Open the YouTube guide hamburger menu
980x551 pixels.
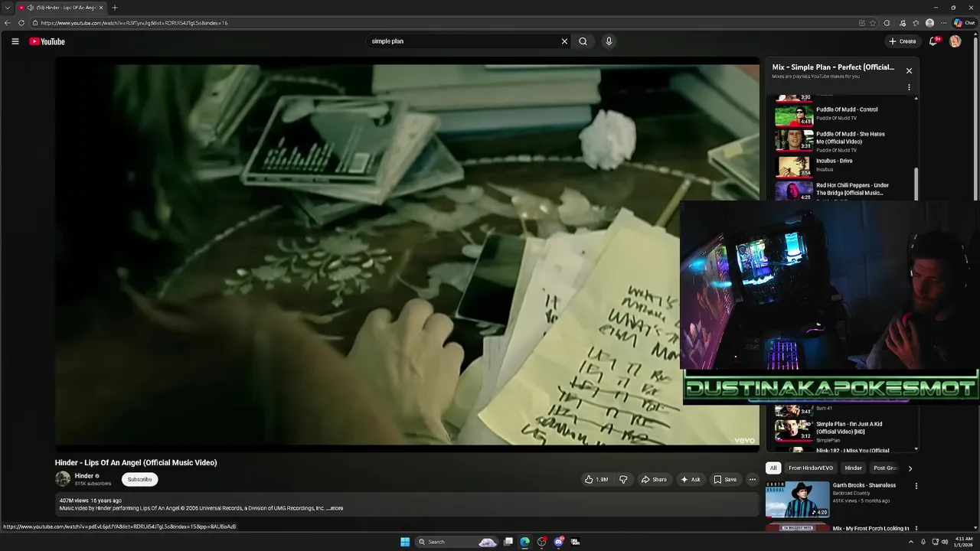pyautogui.click(x=15, y=41)
